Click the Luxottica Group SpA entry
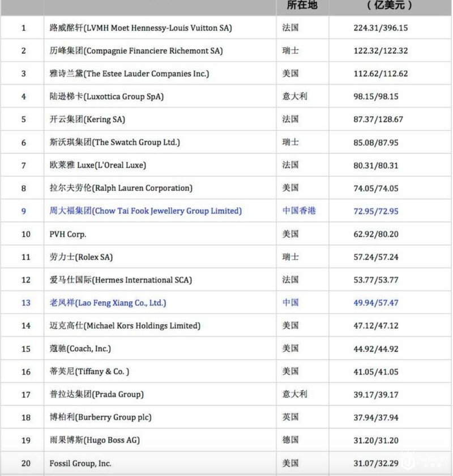The image size is (453, 476). click(x=106, y=96)
